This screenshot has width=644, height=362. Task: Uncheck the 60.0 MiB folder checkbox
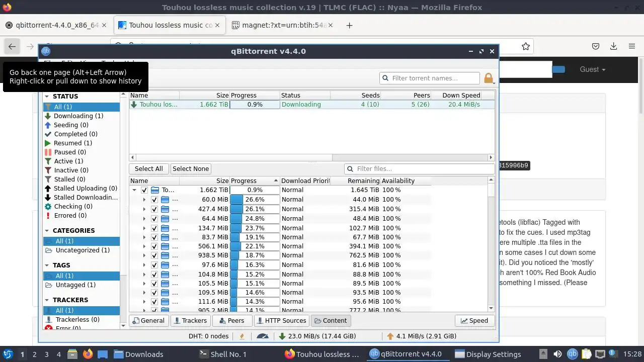[x=154, y=200]
